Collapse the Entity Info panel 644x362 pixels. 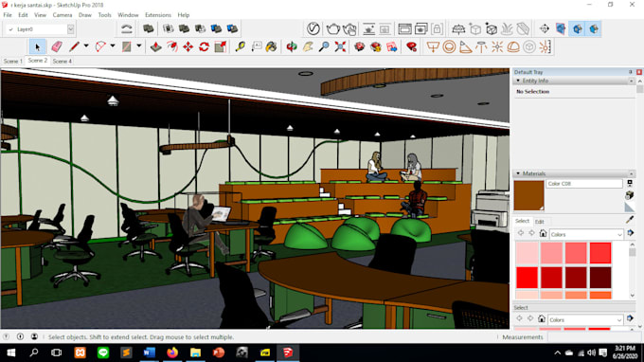518,81
